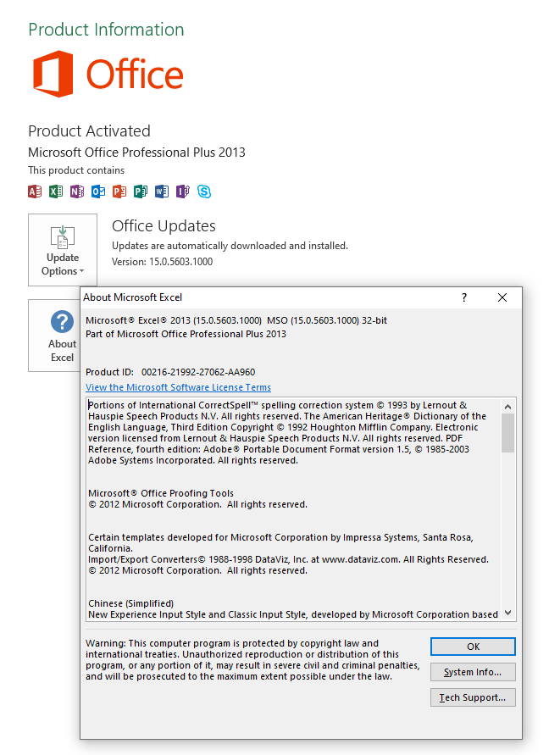Click the PowerPoint icon under product contains
The width and height of the screenshot is (560, 755).
tap(119, 192)
